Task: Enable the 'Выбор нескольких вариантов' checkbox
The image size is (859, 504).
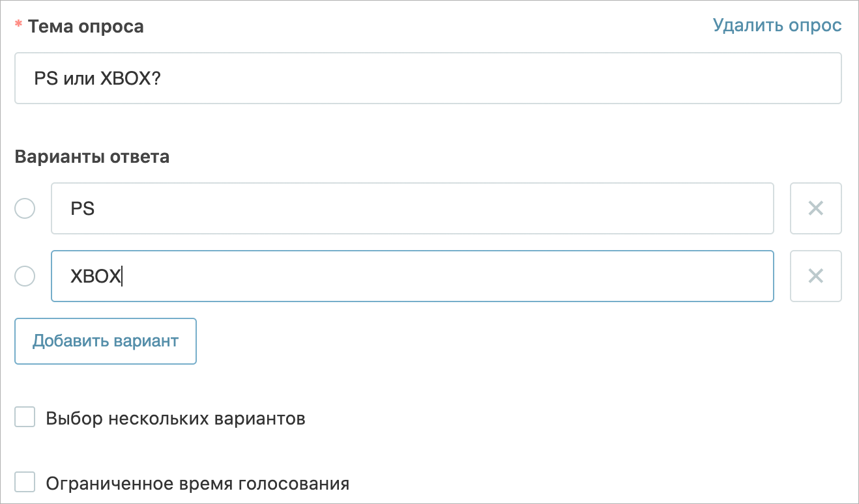Action: click(x=24, y=417)
